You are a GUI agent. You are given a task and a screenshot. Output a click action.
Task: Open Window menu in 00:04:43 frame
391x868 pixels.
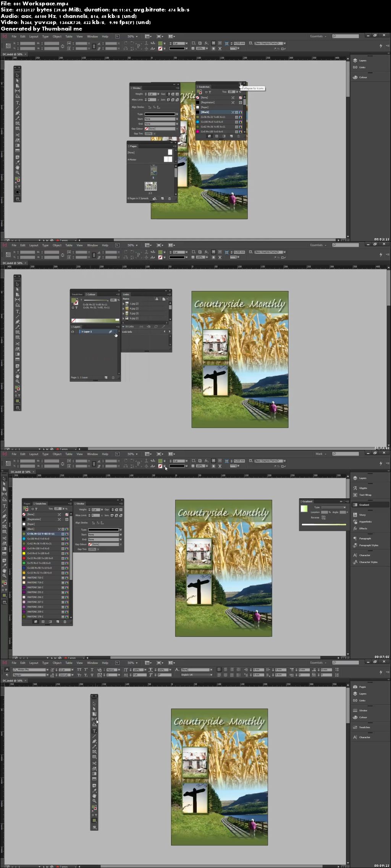(92, 245)
